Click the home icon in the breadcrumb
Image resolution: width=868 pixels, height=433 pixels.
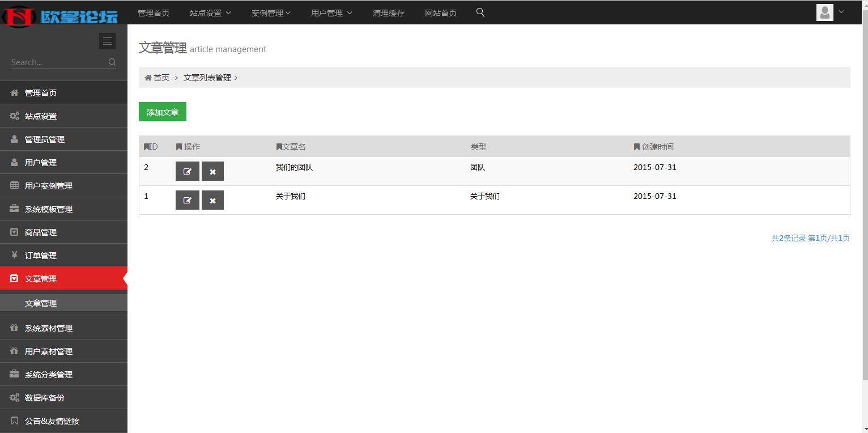pos(147,77)
